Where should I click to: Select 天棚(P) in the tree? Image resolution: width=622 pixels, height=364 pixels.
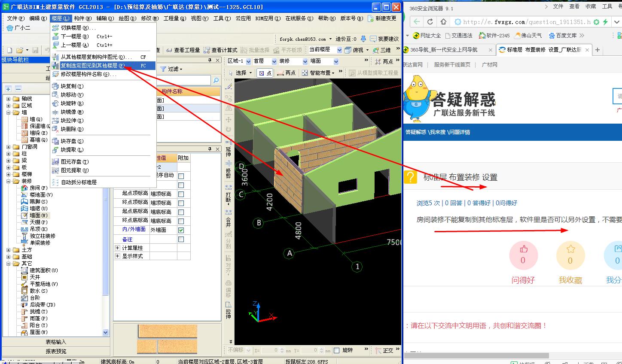click(35, 222)
